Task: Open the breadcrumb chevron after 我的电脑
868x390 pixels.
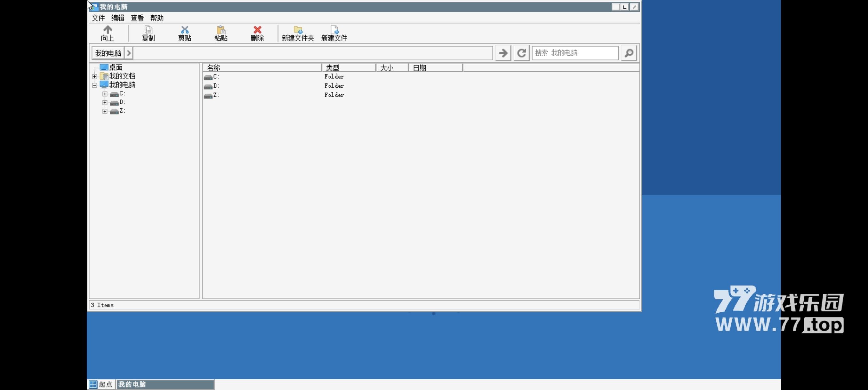Action: tap(129, 53)
